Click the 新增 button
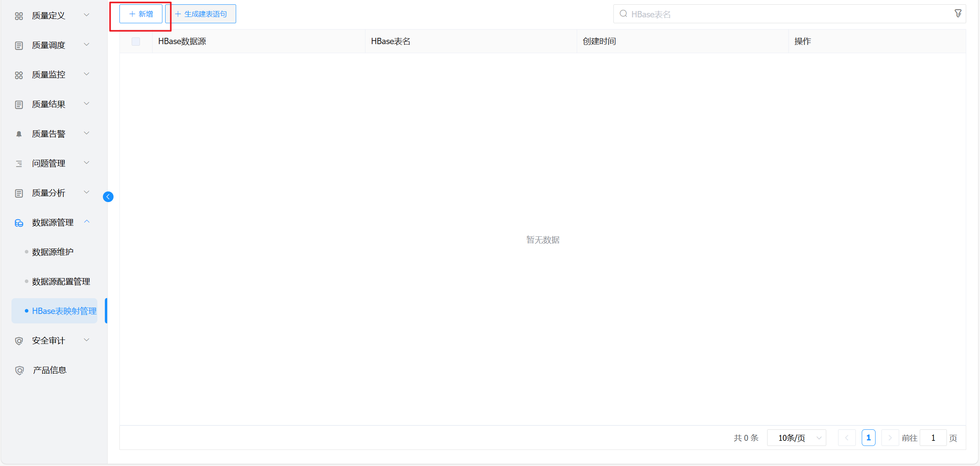Screen dimensions: 980x466 tap(141, 14)
